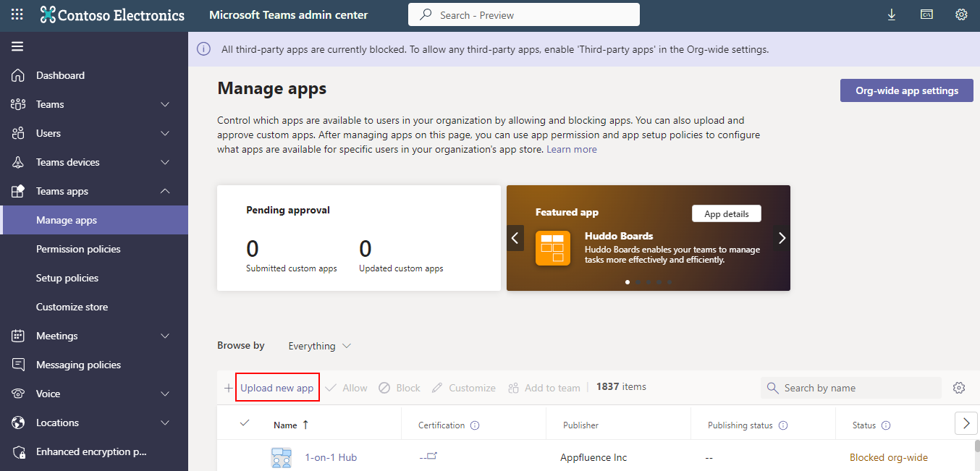Click the App details button
Screen dimensions: 980x471
[x=727, y=214]
